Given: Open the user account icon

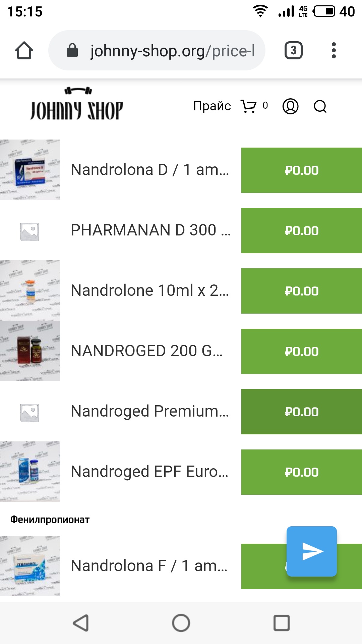Looking at the screenshot, I should tap(290, 106).
